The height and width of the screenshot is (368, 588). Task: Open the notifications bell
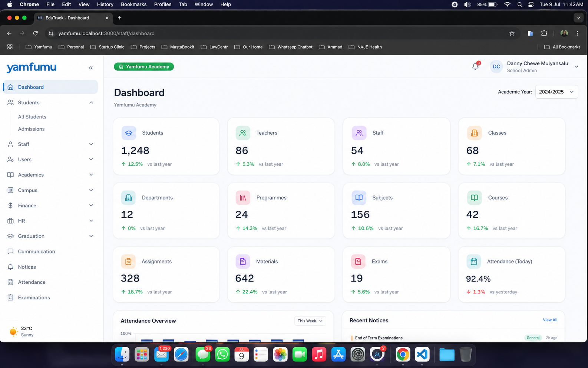(x=475, y=66)
